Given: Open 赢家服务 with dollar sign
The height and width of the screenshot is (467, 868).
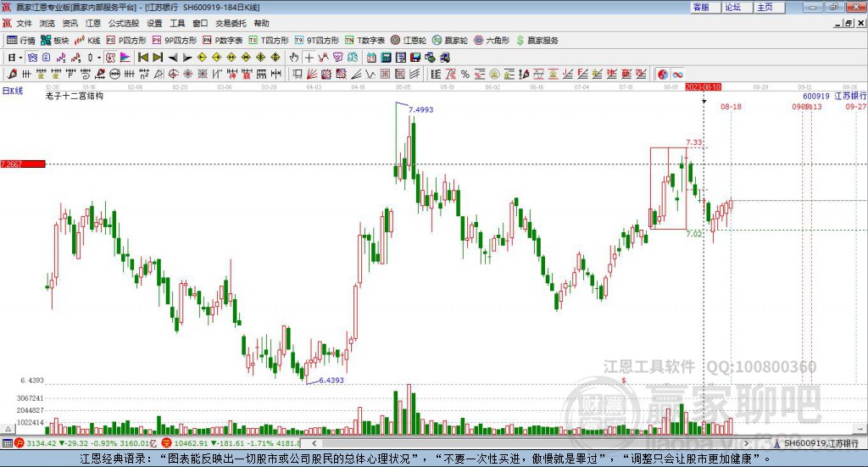Looking at the screenshot, I should pos(537,41).
